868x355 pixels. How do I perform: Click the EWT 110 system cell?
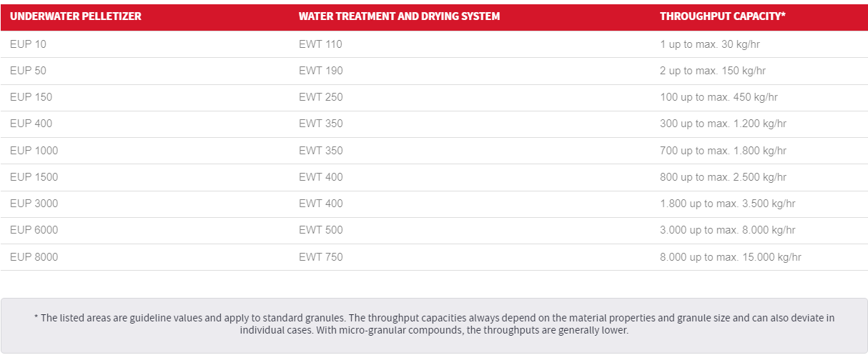(320, 44)
